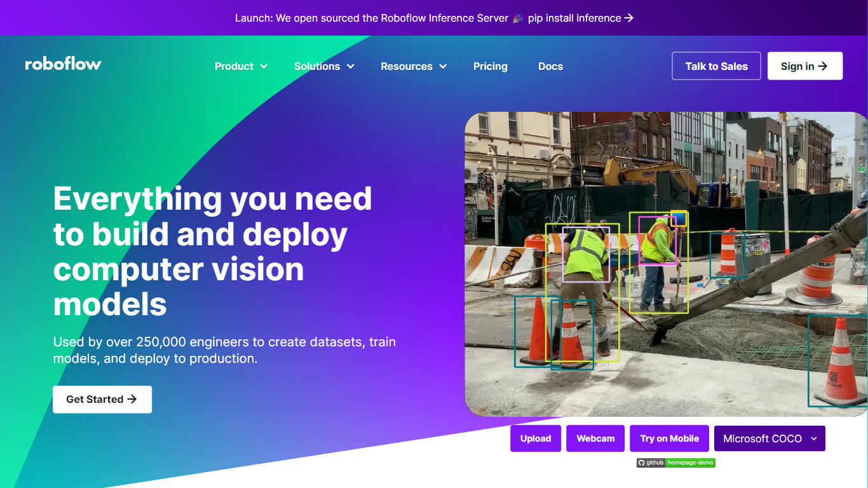Expand the Solutions dropdown chevron

(x=350, y=67)
